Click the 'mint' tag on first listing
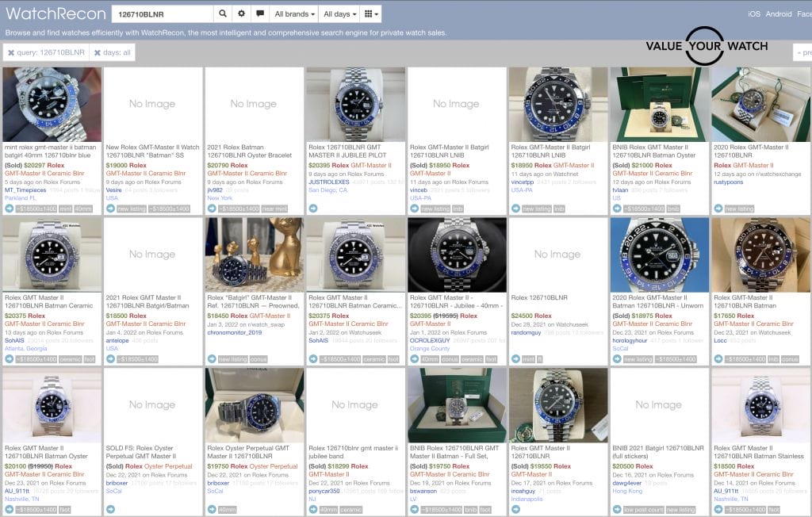 [62, 209]
